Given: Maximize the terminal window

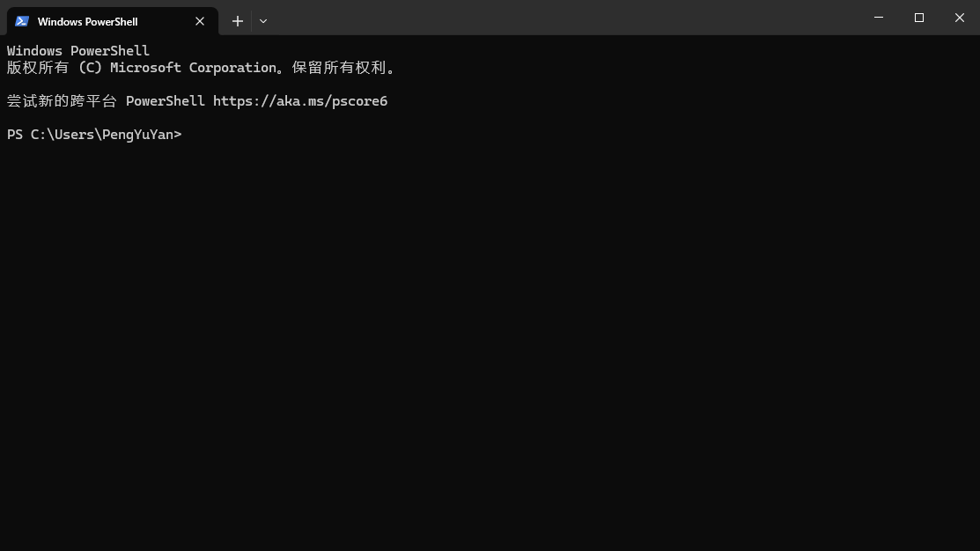Looking at the screenshot, I should (x=919, y=18).
